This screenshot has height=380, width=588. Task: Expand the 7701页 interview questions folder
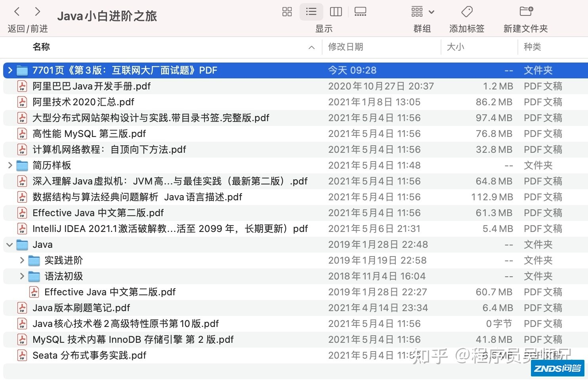pos(10,70)
